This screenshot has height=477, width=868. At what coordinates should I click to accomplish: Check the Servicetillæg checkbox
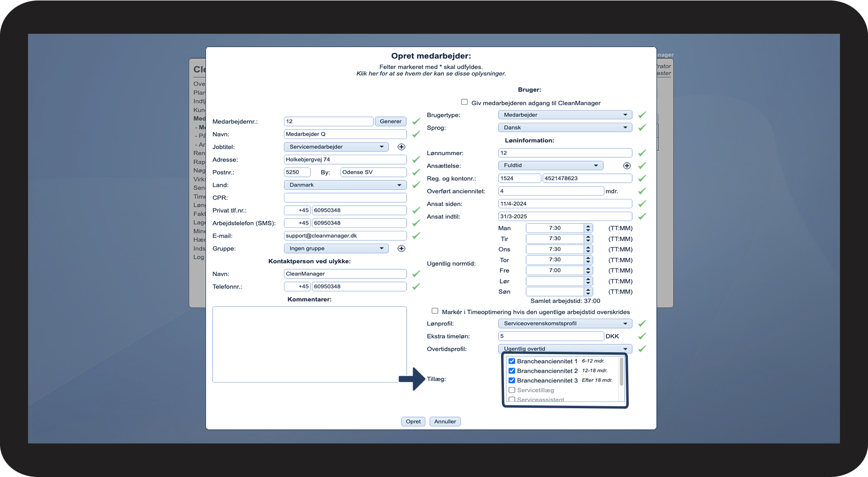pyautogui.click(x=512, y=390)
